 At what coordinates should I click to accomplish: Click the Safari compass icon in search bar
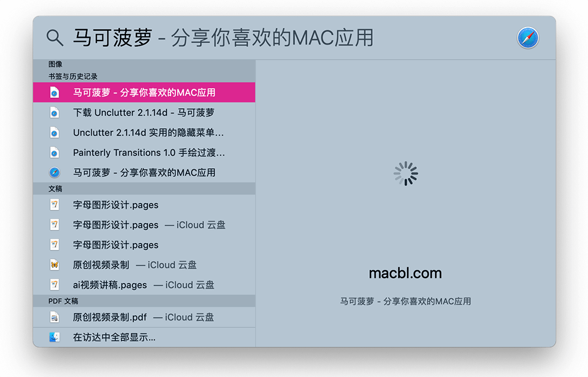(527, 38)
